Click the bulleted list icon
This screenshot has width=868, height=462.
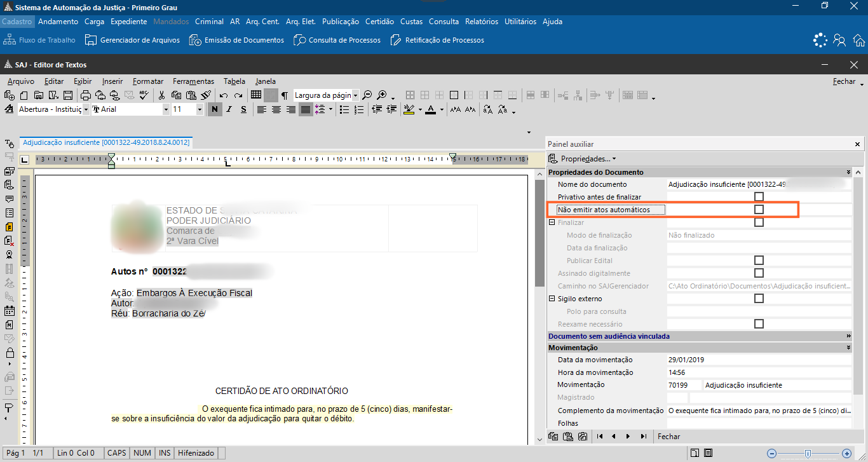pyautogui.click(x=344, y=109)
